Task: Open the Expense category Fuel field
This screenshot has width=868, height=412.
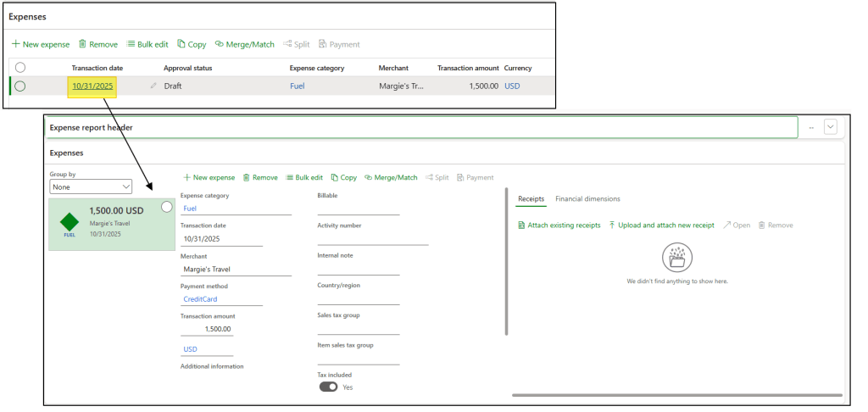Action: click(x=235, y=208)
